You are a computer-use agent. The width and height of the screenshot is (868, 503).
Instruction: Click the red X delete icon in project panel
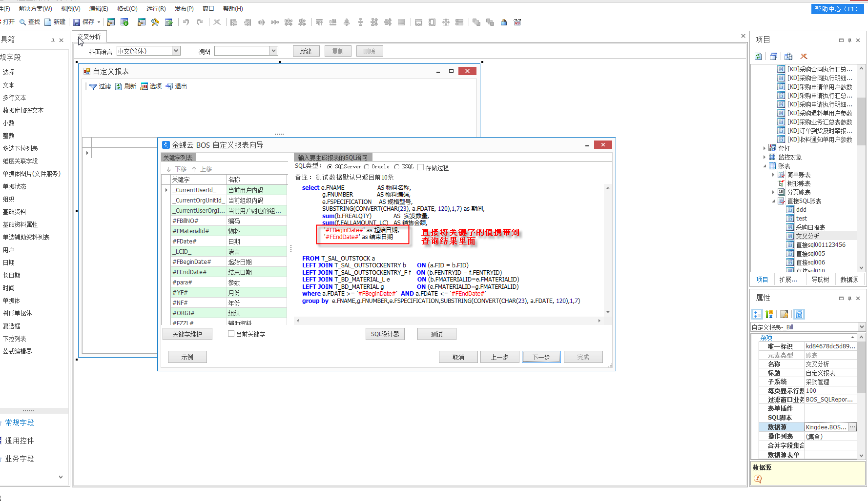[x=804, y=57]
